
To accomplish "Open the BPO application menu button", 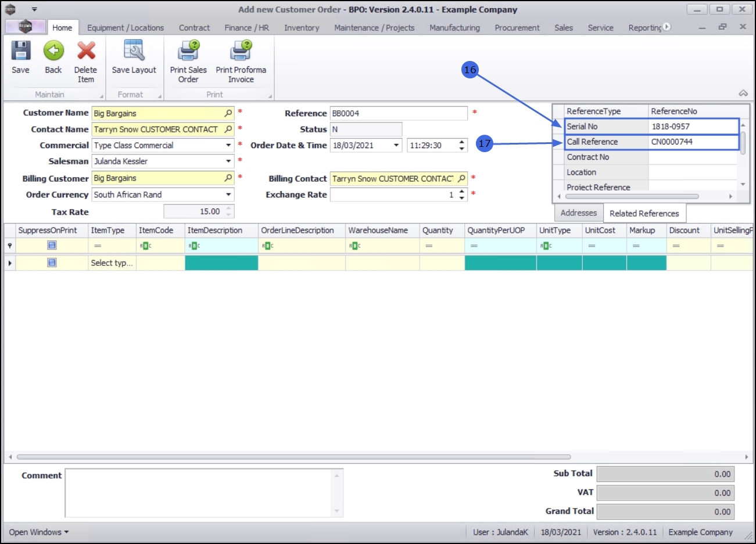I will pos(25,27).
